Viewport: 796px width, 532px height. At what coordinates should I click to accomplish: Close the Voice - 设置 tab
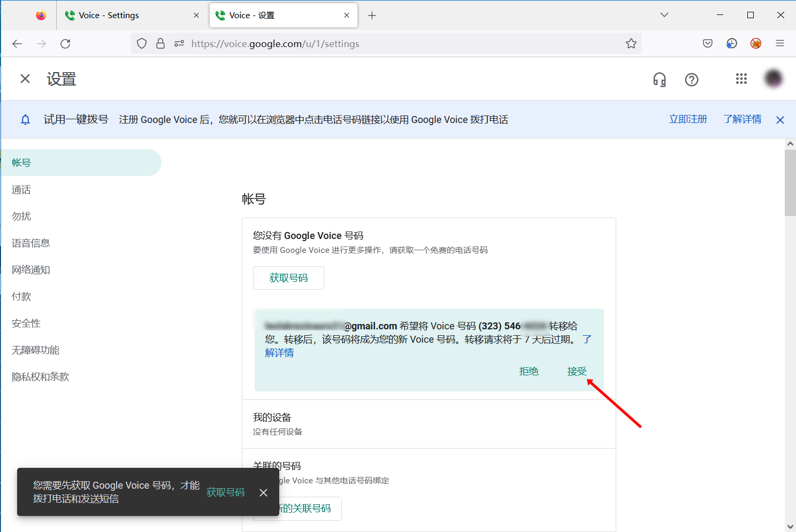[x=347, y=16]
